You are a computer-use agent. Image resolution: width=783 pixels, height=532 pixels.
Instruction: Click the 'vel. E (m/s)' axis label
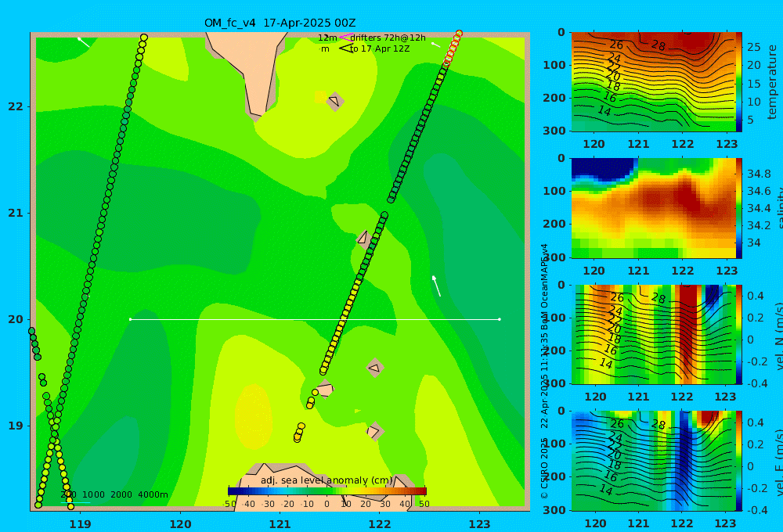pyautogui.click(x=778, y=462)
